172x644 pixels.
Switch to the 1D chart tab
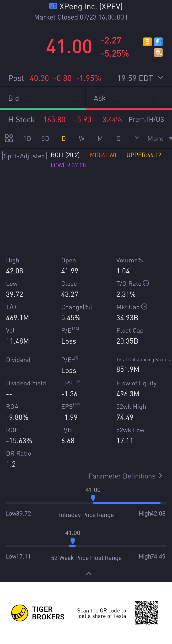tap(27, 138)
